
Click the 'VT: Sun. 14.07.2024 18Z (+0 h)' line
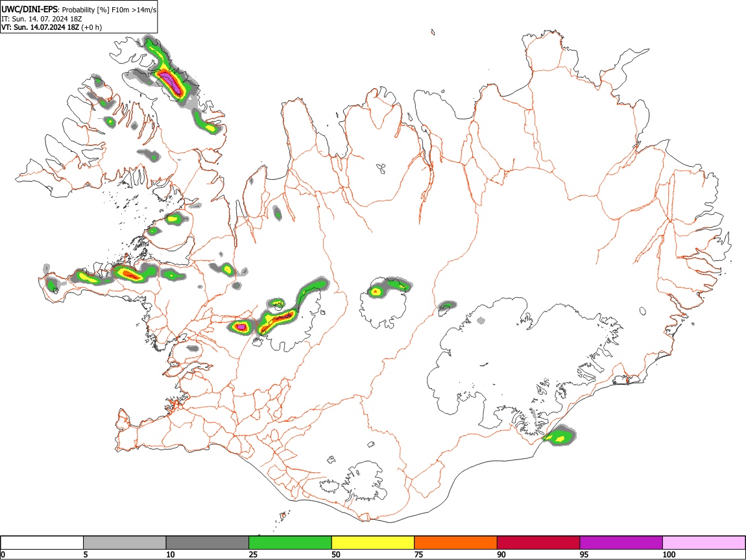(x=51, y=27)
